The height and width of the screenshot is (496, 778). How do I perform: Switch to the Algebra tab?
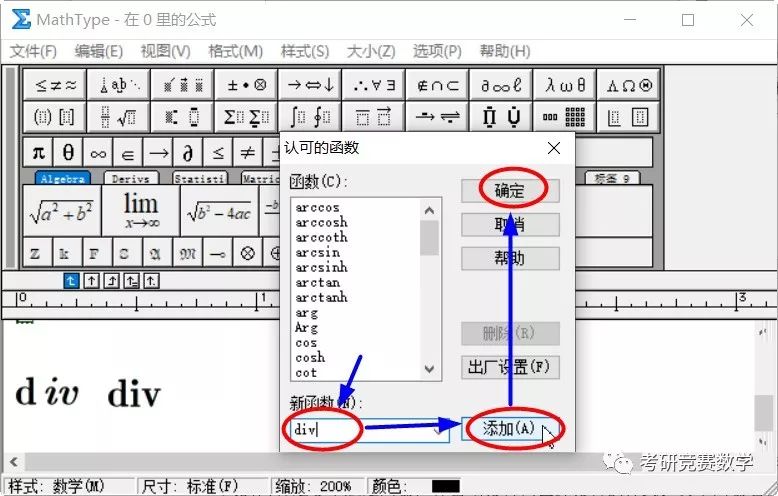coord(63,179)
